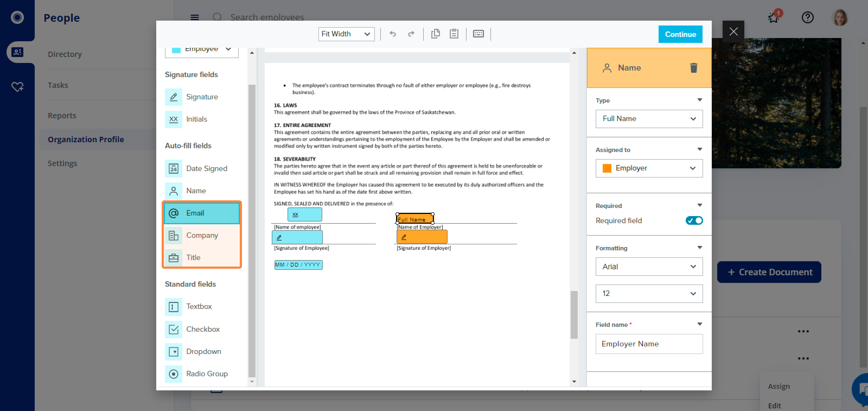Open the hamburger menu icon
Viewport: 868px width, 411px height.
pyautogui.click(x=195, y=17)
